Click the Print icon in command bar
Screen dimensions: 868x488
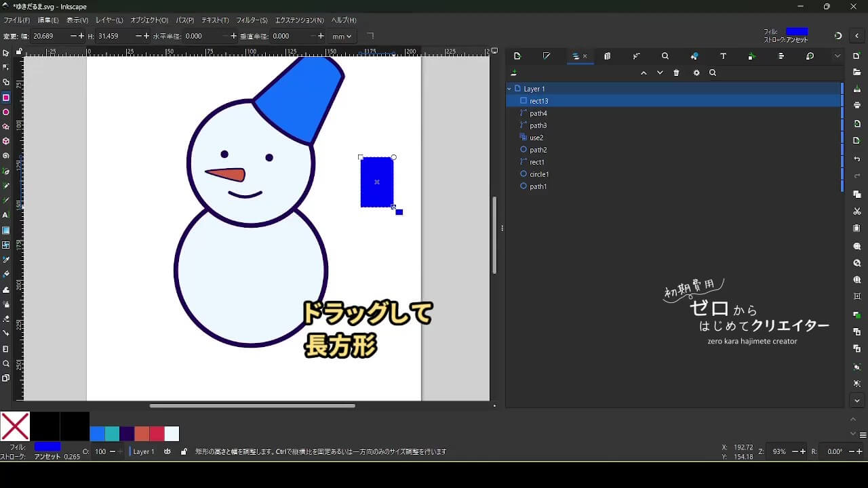click(857, 105)
